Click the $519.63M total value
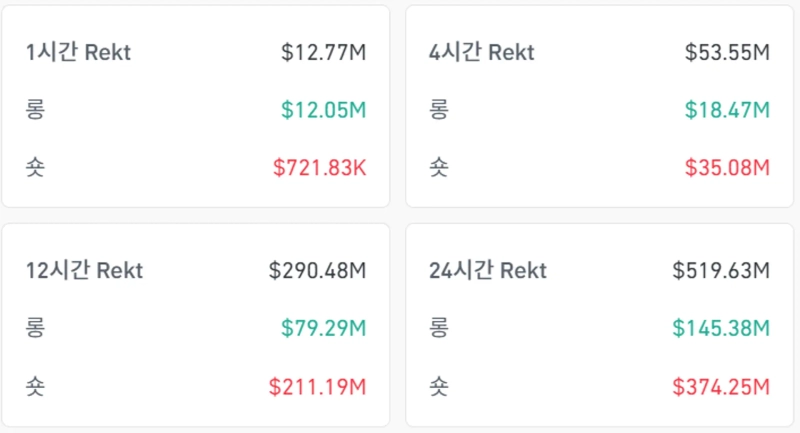Image resolution: width=800 pixels, height=433 pixels. (721, 270)
